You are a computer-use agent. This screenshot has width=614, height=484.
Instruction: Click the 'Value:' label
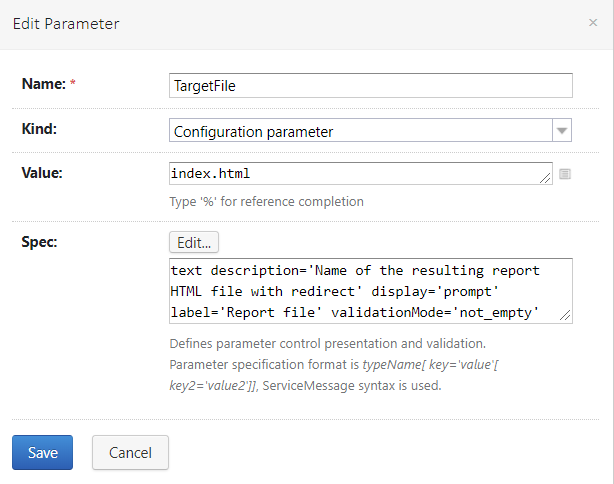click(x=42, y=173)
